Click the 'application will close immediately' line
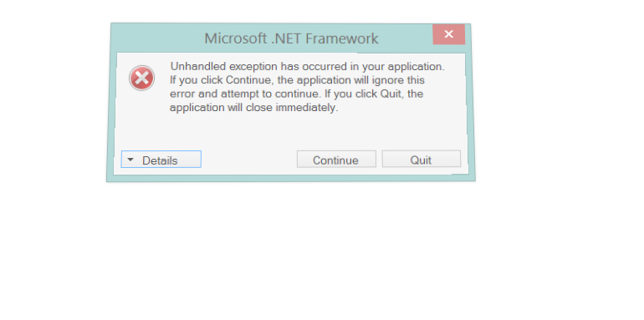The width and height of the screenshot is (644, 320). coord(253,108)
